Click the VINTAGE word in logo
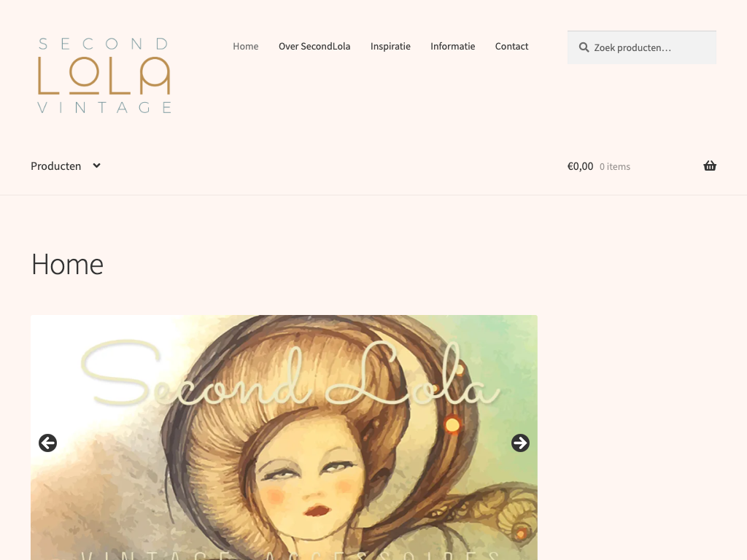 (104, 108)
